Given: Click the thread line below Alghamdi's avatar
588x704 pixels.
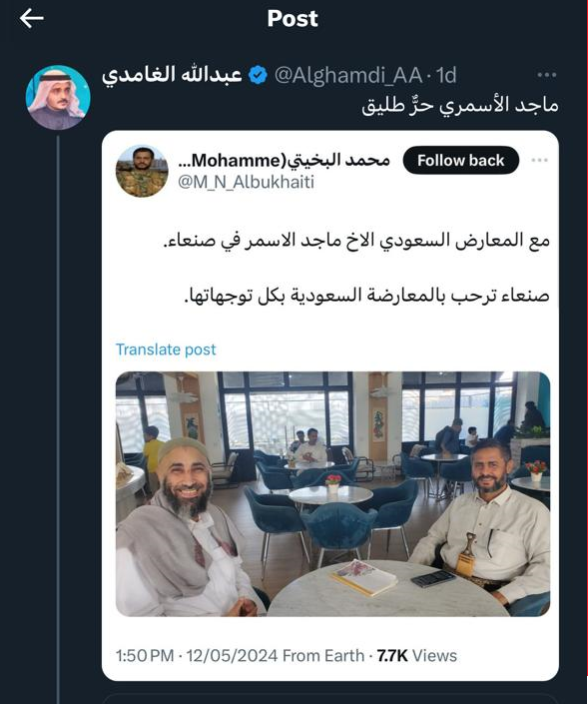Looking at the screenshot, I should pyautogui.click(x=58, y=417).
